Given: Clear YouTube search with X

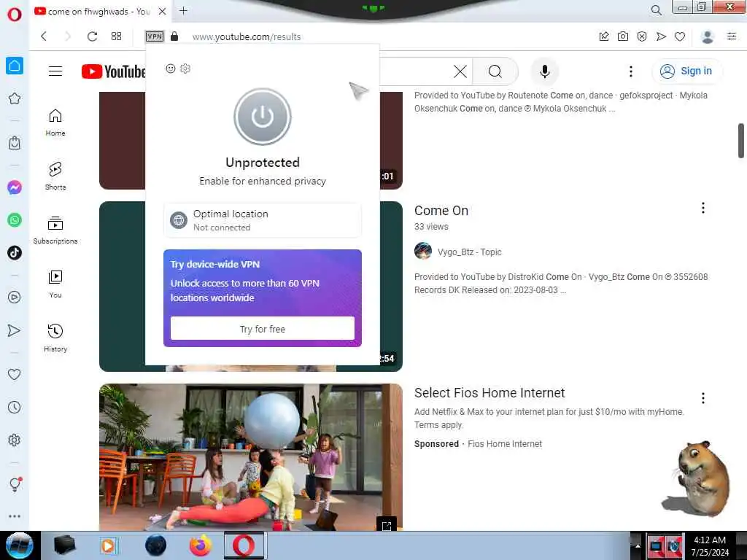Looking at the screenshot, I should tap(460, 71).
